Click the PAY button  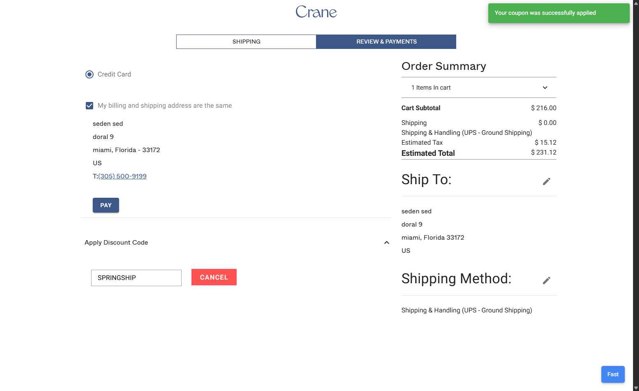106,205
